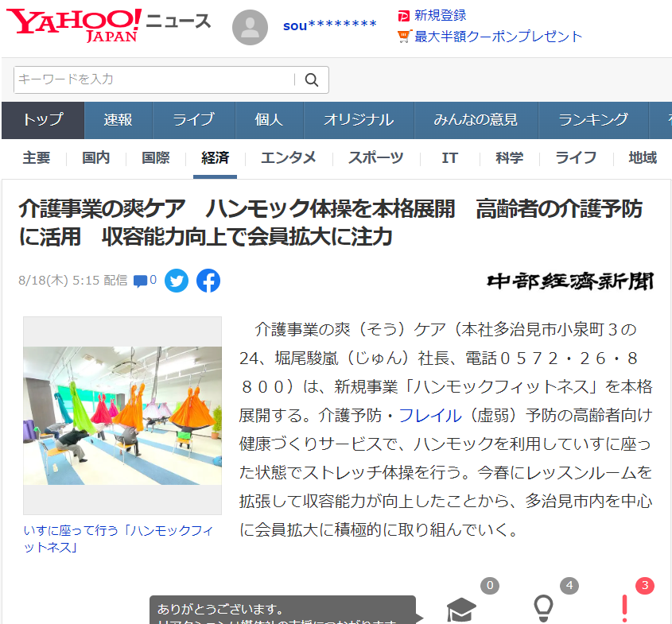672x624 pixels.
Task: Share the article on Facebook
Action: coord(208,281)
